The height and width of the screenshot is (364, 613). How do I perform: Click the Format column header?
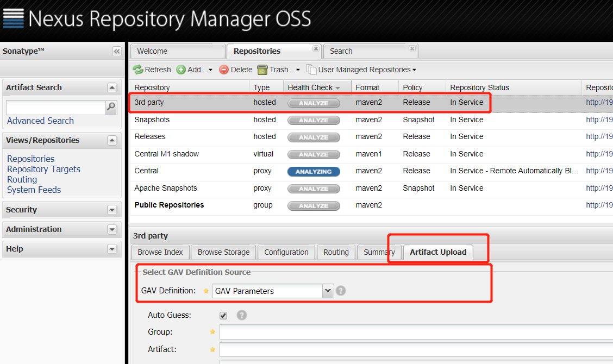pyautogui.click(x=374, y=87)
